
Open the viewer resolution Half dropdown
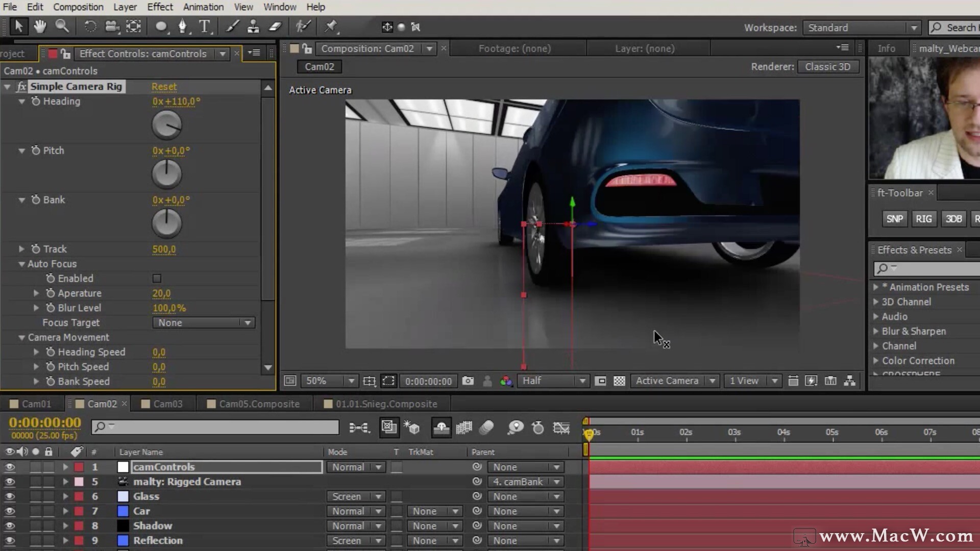coord(553,381)
